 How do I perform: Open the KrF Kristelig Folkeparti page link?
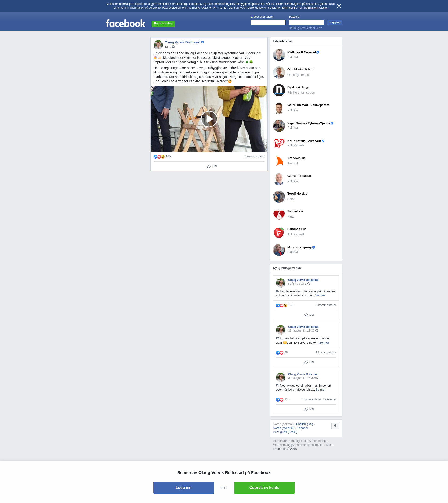[x=304, y=141]
